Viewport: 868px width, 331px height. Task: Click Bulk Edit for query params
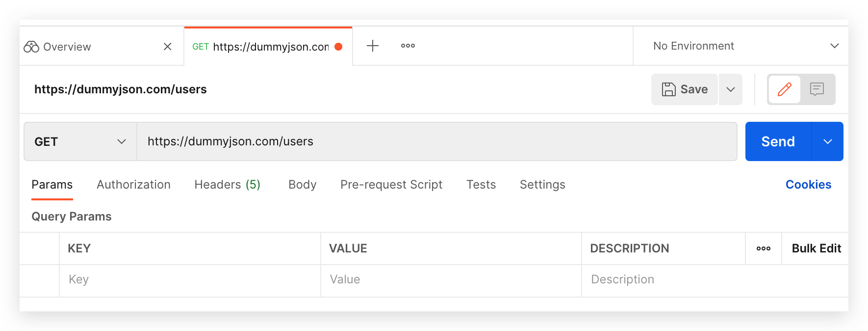pos(816,248)
